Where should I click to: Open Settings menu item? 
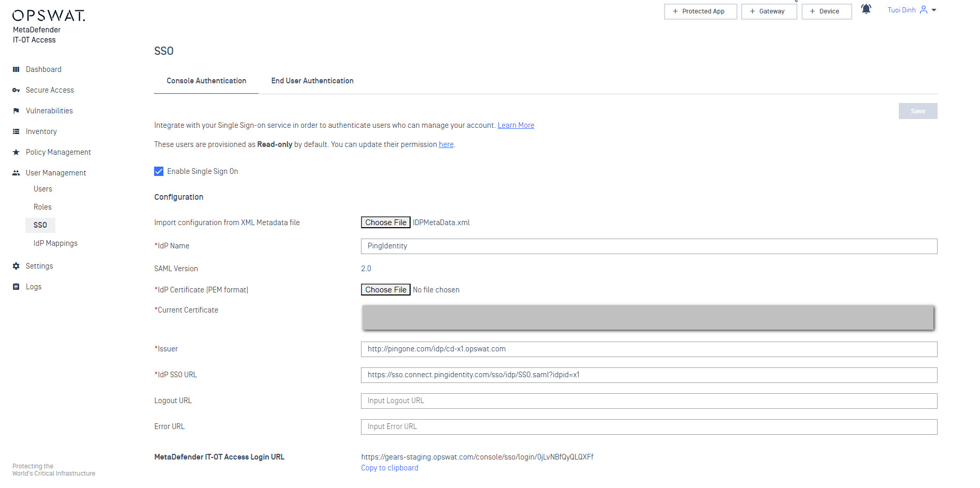point(39,266)
